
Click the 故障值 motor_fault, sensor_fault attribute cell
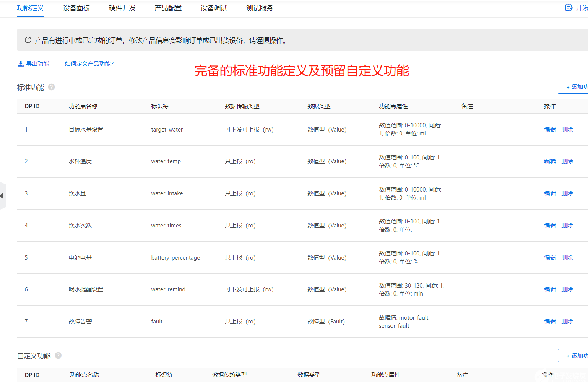[x=404, y=322]
